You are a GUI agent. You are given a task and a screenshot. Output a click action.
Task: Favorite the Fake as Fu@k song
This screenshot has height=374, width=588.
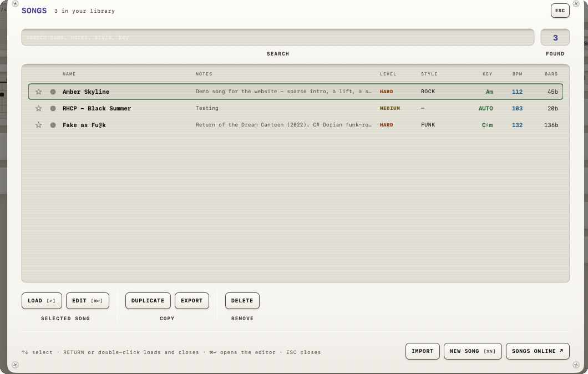click(38, 125)
